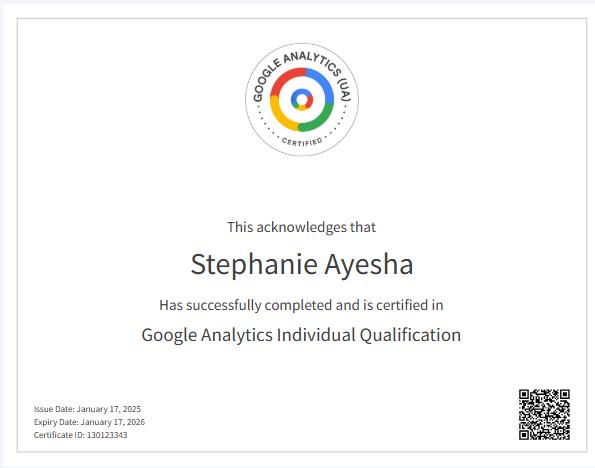Image resolution: width=595 pixels, height=468 pixels.
Task: Click the Expiry Date line
Action: [x=89, y=422]
